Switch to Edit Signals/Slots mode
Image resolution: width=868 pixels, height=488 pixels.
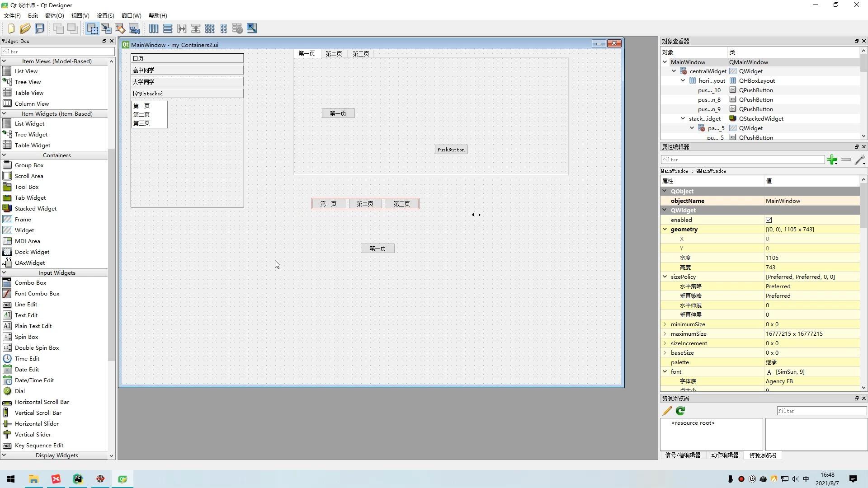tap(106, 28)
